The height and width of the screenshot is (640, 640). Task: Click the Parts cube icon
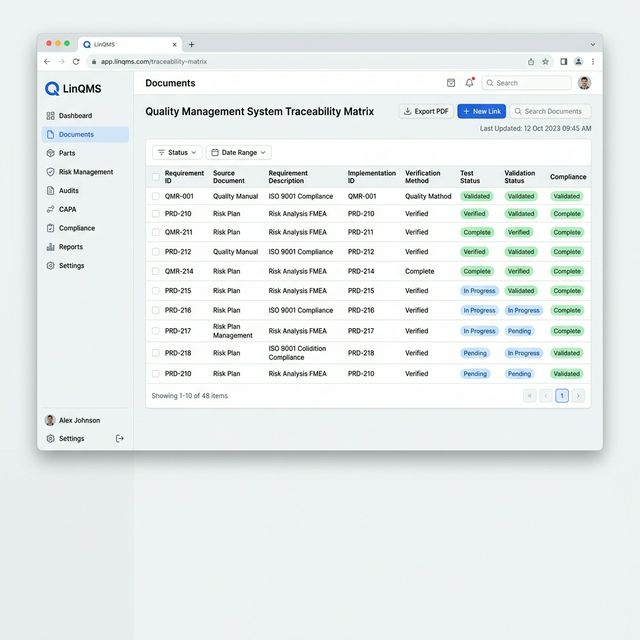[51, 153]
